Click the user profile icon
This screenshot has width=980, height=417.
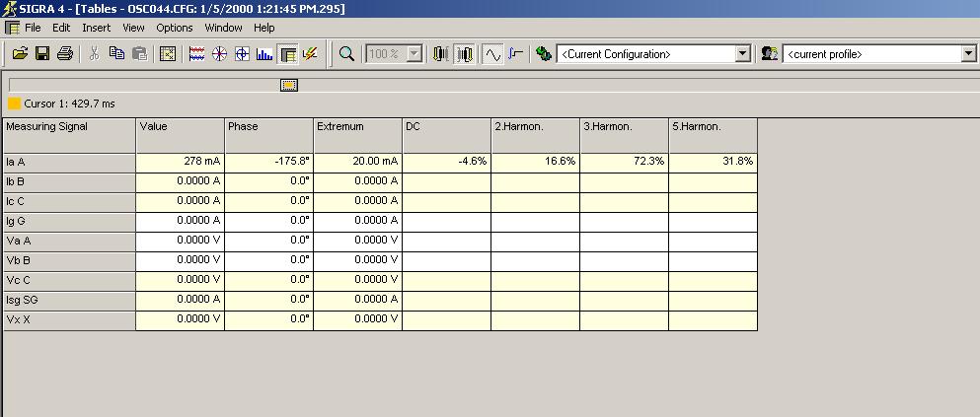(770, 53)
